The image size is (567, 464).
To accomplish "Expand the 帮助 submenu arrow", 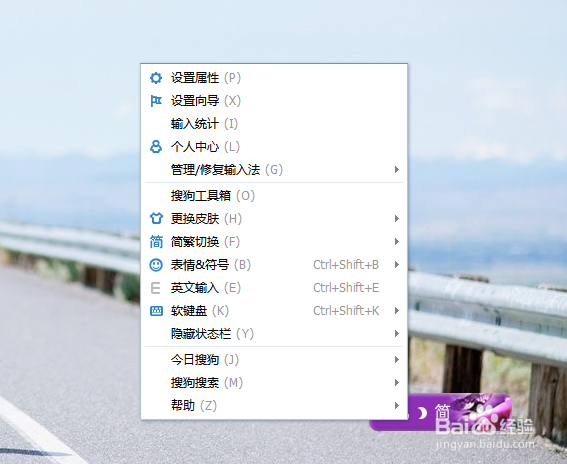I will 397,405.
